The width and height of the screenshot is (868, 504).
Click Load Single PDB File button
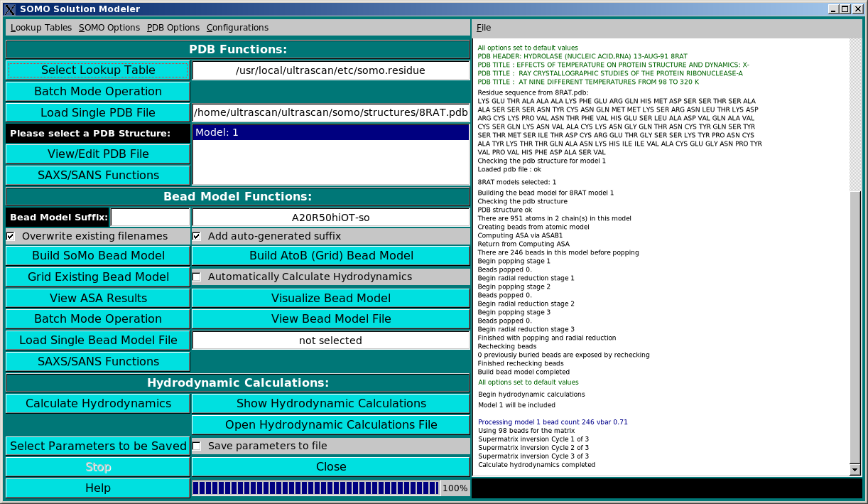tap(98, 112)
